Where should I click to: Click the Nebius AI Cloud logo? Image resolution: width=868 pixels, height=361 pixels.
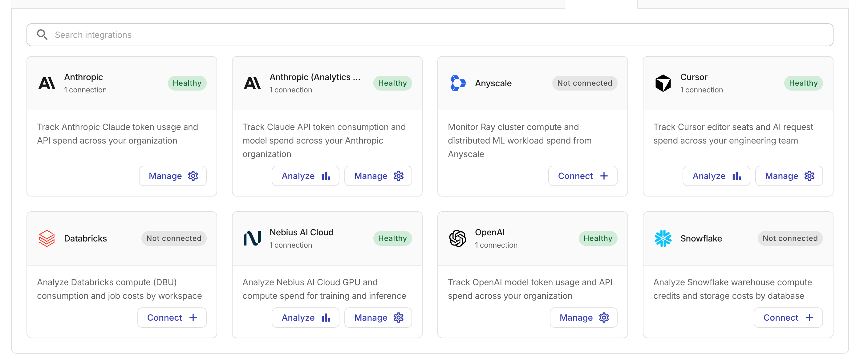(x=252, y=238)
